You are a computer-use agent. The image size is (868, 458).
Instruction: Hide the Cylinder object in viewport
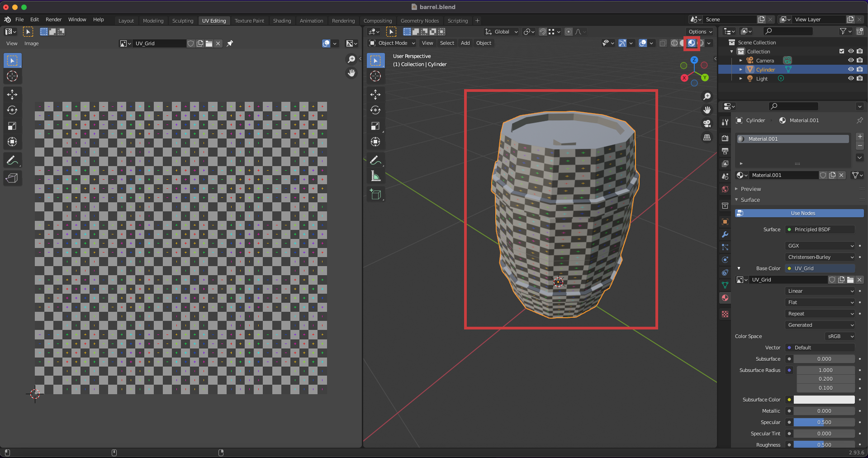pyautogui.click(x=850, y=69)
